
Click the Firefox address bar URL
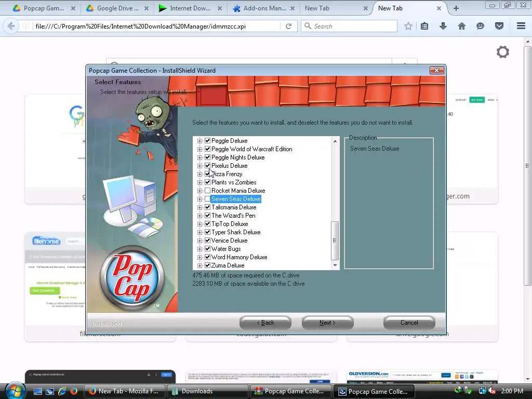coord(140,26)
